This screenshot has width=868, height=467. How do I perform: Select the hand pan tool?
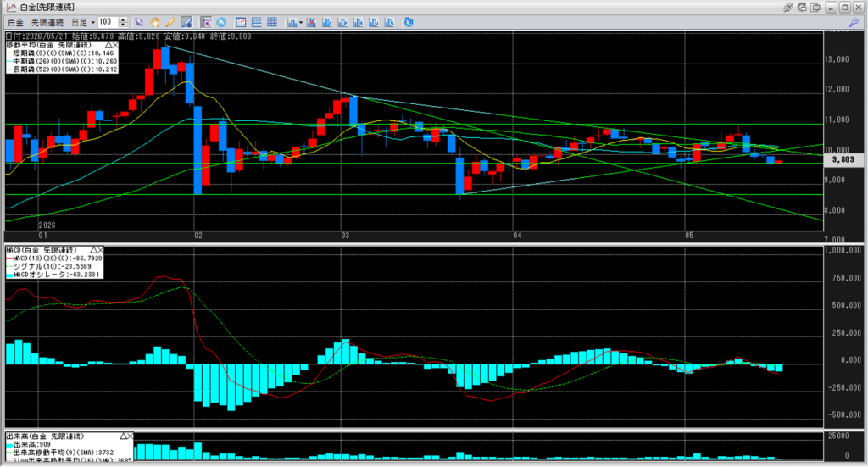click(154, 23)
